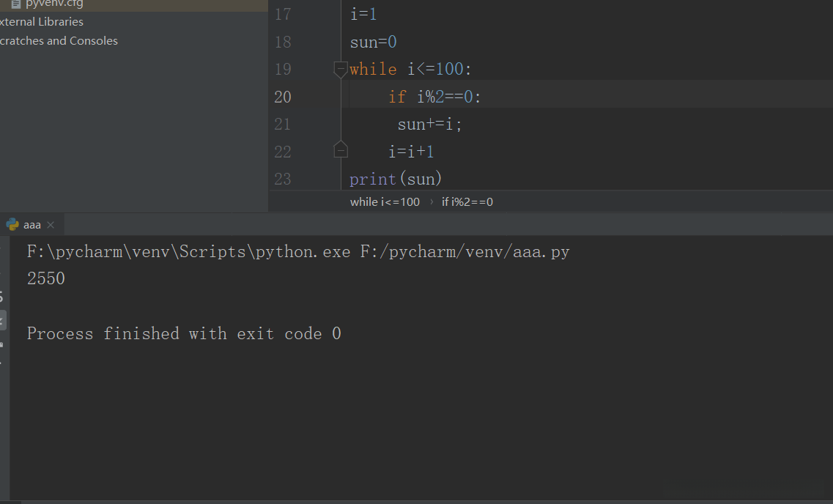This screenshot has height=504, width=833.
Task: Click the print icon in the Run toolbar
Action: (x=2, y=343)
